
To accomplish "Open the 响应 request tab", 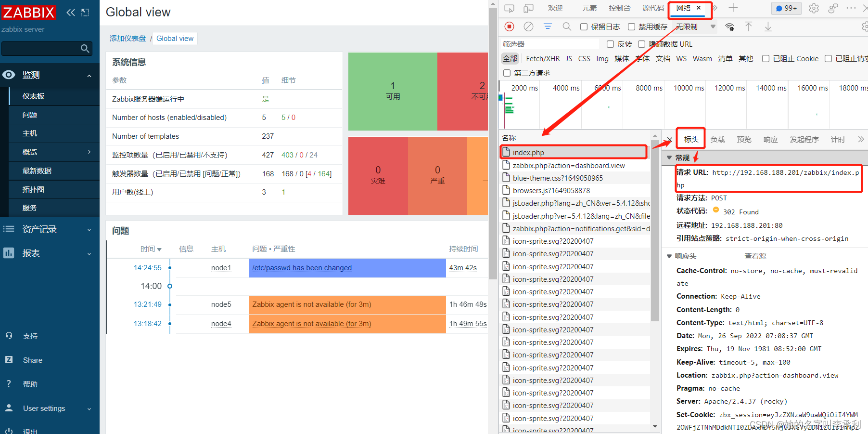I will (x=770, y=140).
